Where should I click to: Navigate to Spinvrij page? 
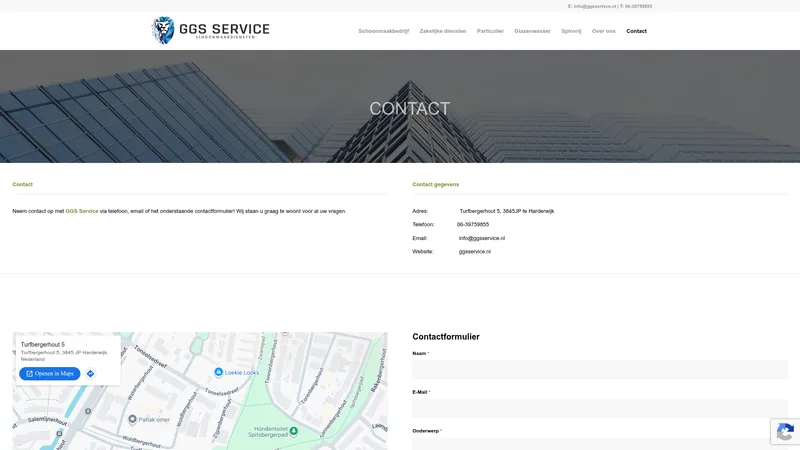[571, 31]
